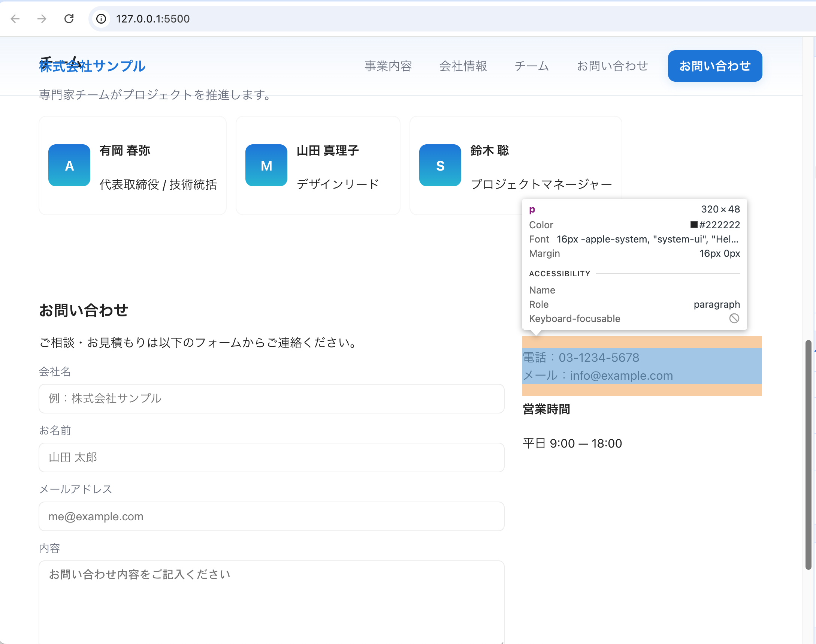Click the 株式会社サンプル logo link
This screenshot has height=644, width=816.
pyautogui.click(x=92, y=66)
